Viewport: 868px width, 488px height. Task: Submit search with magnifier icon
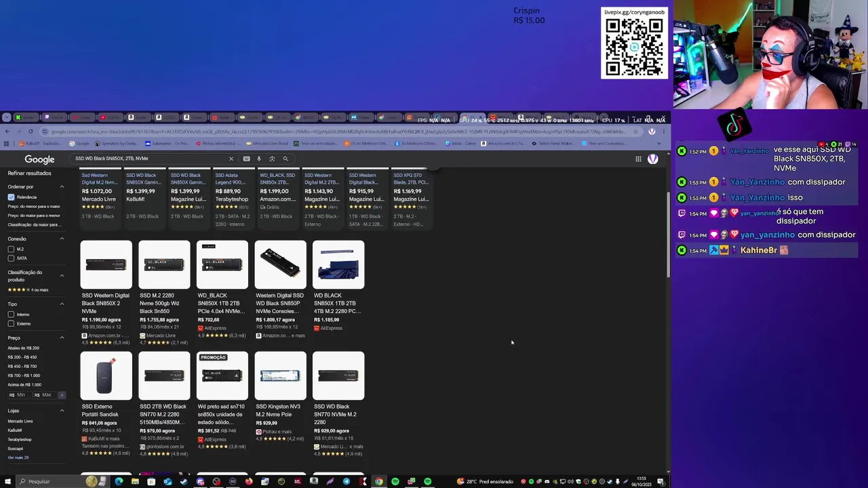coord(285,159)
